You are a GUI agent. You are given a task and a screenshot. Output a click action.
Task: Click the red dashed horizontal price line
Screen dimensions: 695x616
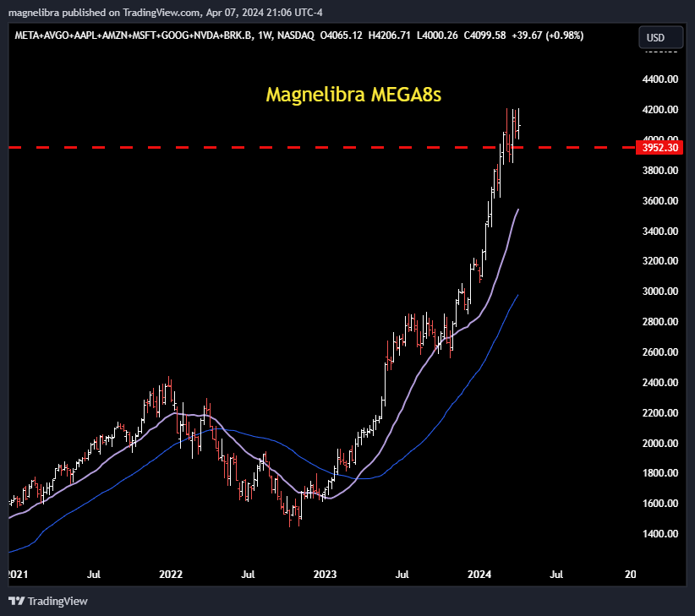[322, 147]
